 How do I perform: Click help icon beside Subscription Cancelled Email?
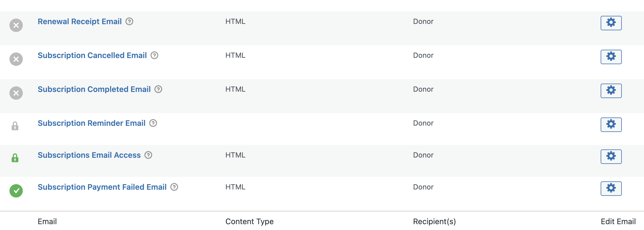(154, 55)
